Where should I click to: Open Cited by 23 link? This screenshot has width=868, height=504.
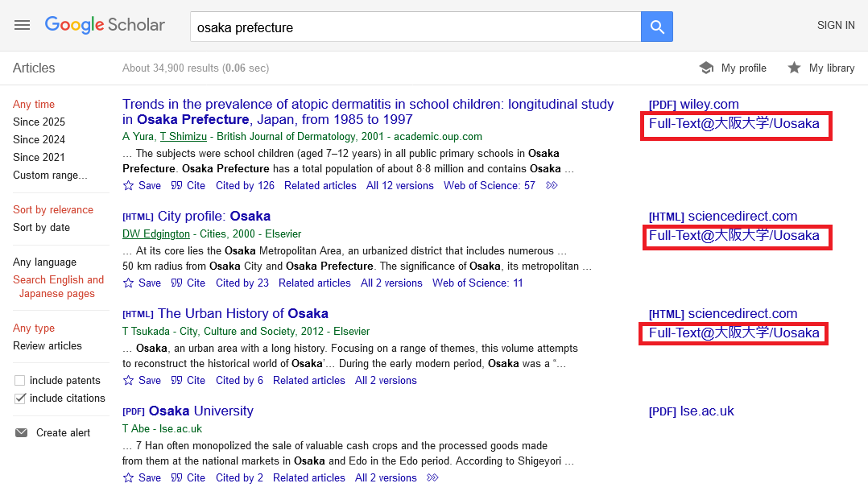242,283
